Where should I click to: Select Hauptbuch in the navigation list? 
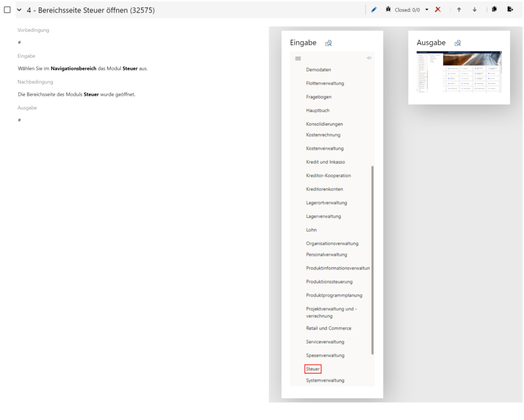click(318, 110)
